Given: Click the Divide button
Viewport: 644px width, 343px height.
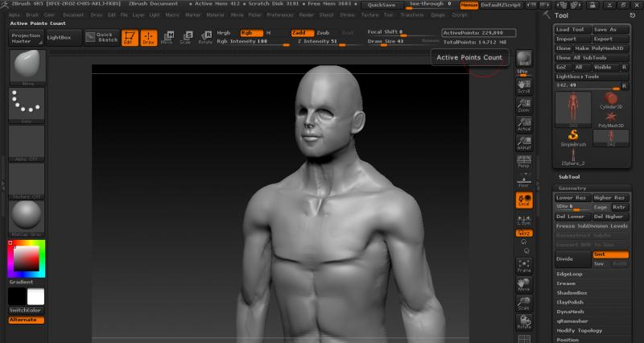Looking at the screenshot, I should [573, 259].
